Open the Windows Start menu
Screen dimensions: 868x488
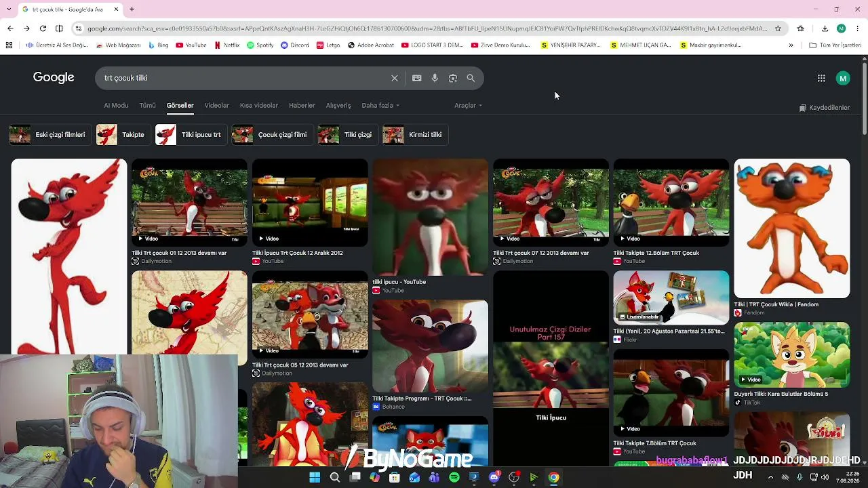[x=315, y=477]
